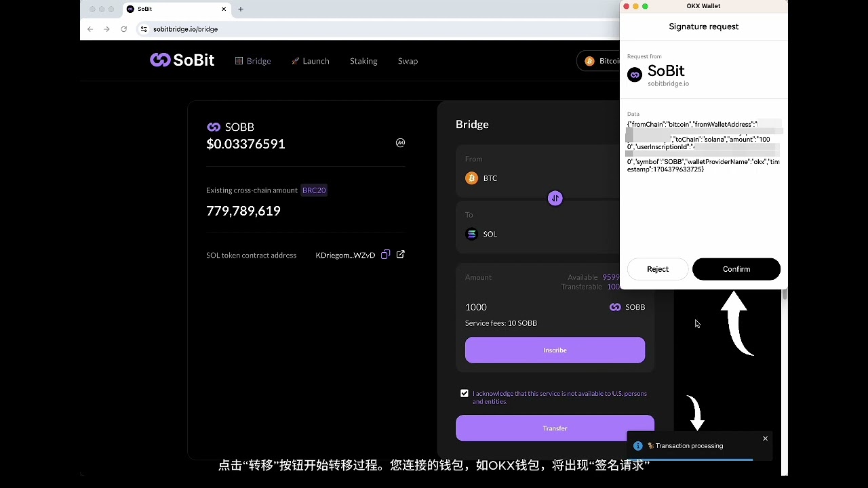Click the Inscribe button
This screenshot has width=868, height=488.
(555, 350)
